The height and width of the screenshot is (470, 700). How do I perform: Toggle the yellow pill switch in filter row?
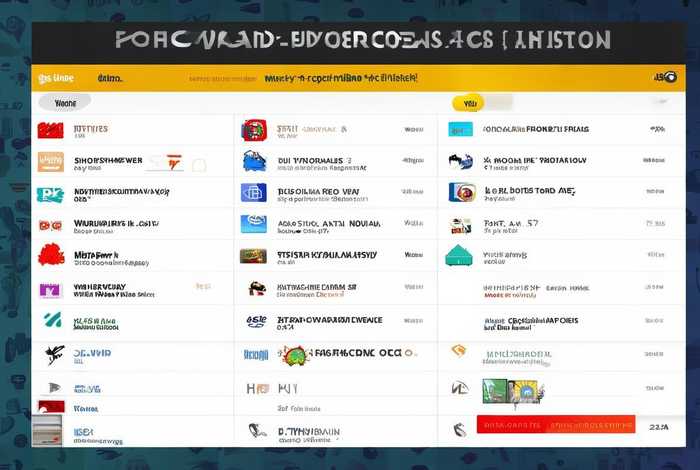(x=466, y=102)
